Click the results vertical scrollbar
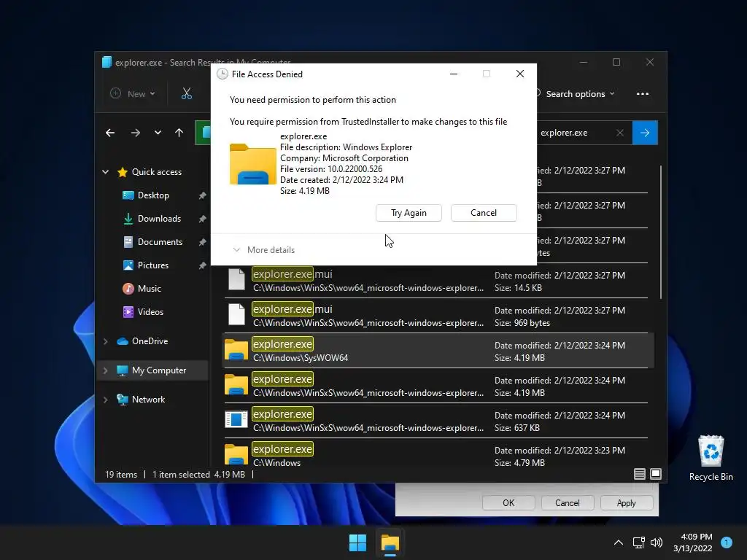Image resolution: width=747 pixels, height=560 pixels. click(661, 233)
